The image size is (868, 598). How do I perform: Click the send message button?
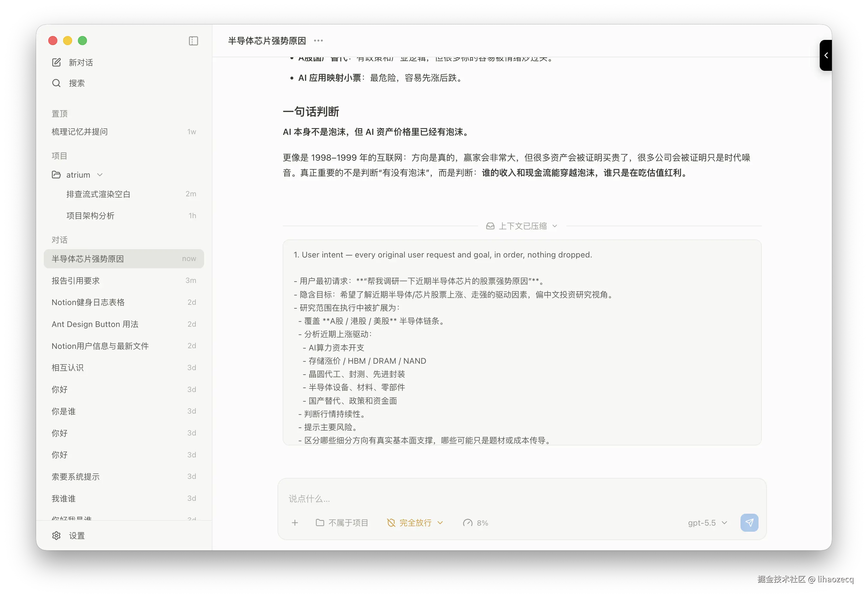(749, 523)
